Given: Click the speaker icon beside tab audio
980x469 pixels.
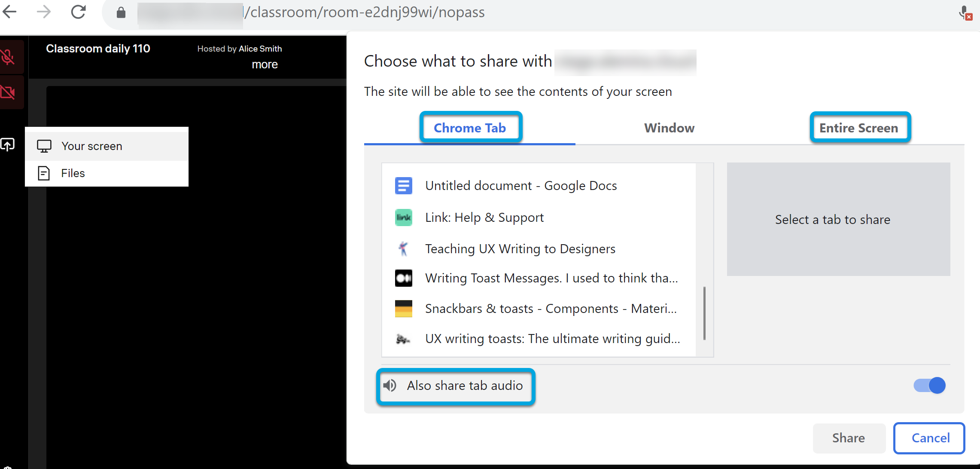Looking at the screenshot, I should tap(390, 386).
